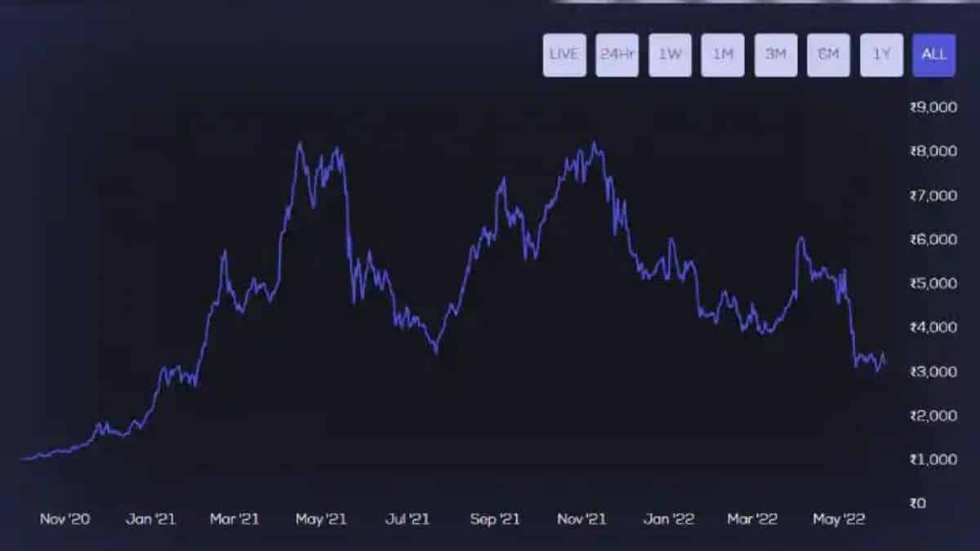Image resolution: width=980 pixels, height=551 pixels.
Task: Open the 1W timeframe view
Action: pyautogui.click(x=670, y=55)
